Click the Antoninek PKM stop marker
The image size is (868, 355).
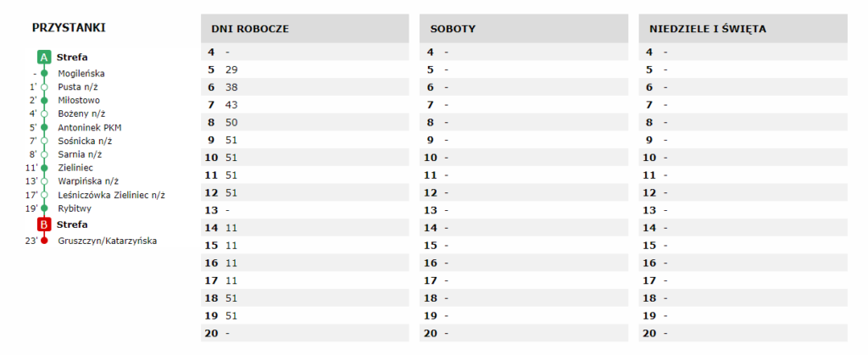[44, 127]
